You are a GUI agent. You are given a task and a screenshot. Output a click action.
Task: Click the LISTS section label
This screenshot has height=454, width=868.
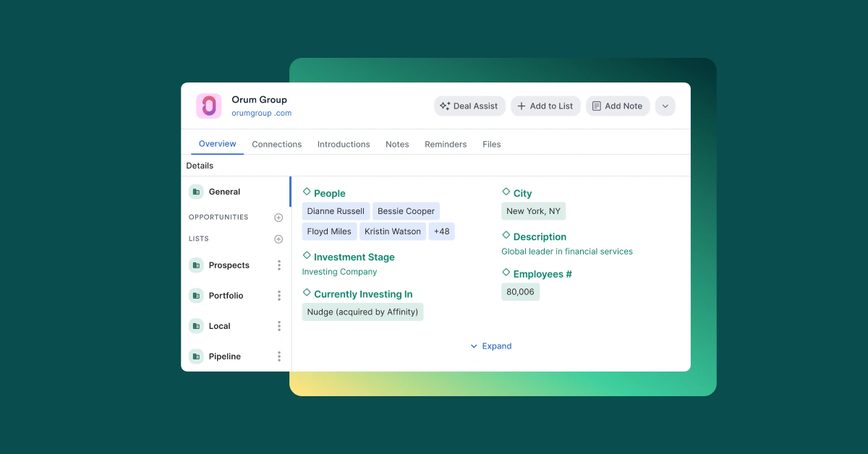pyautogui.click(x=199, y=239)
